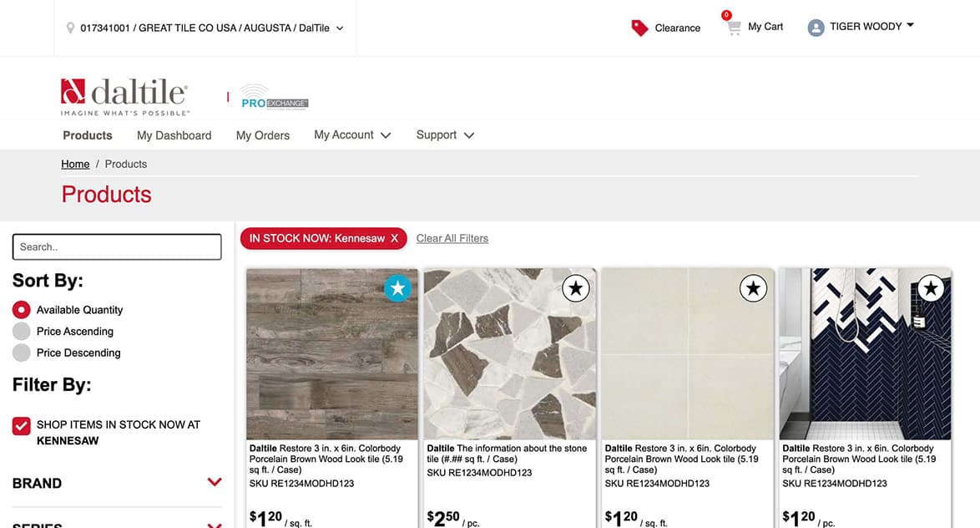Favorite the plain cream tile product
980x528 pixels.
(753, 288)
